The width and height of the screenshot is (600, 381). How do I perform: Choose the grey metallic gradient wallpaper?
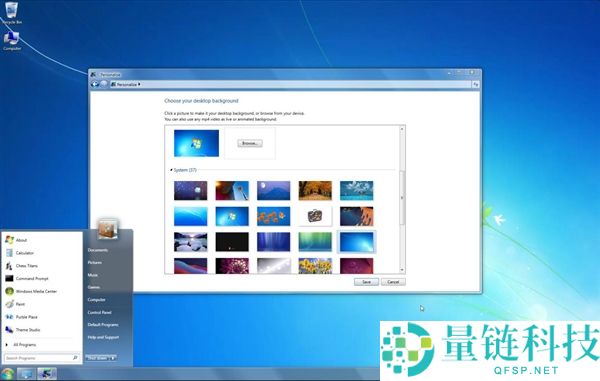pos(274,266)
